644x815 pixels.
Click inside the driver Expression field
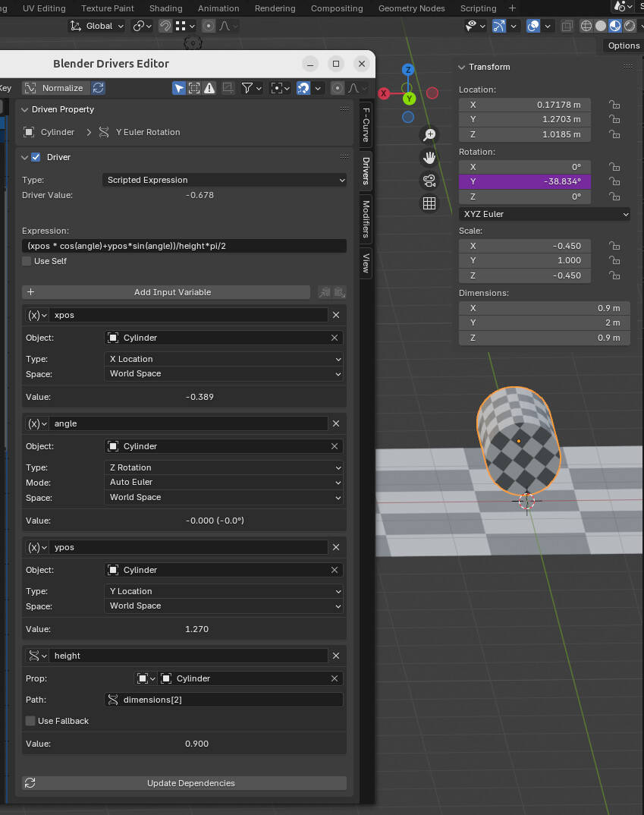click(x=182, y=246)
